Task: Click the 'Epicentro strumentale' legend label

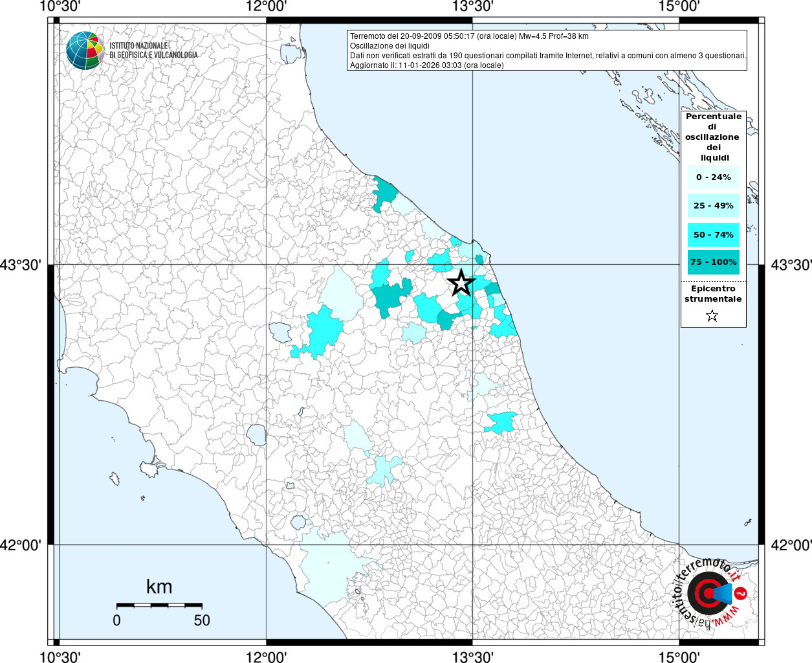Action: (x=713, y=294)
